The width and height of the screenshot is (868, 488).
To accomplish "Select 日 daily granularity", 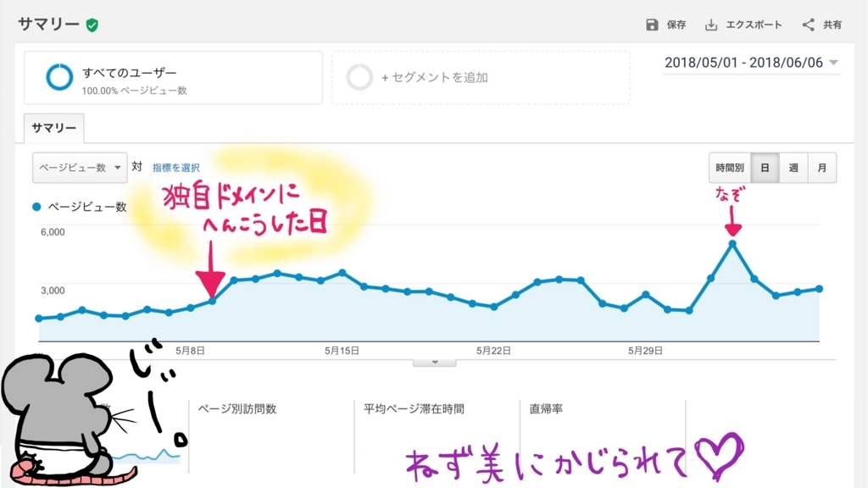I will [x=765, y=168].
